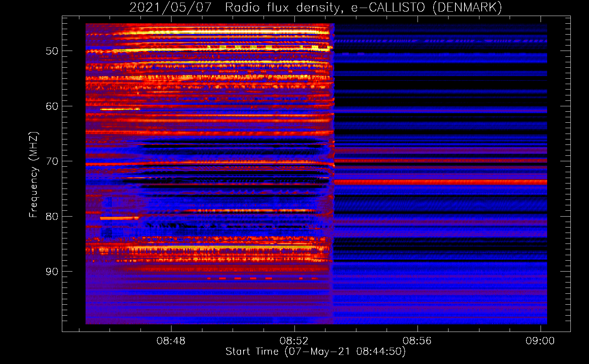Click the 'Start Time (07-May-21 08:44:50)' label
The height and width of the screenshot is (364, 589).
click(x=316, y=352)
